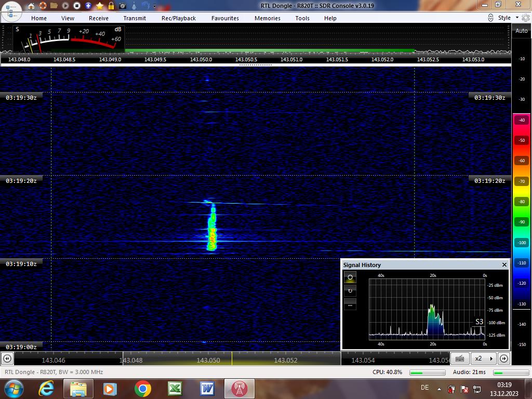Open the Help ribbon tab

[x=330, y=18]
